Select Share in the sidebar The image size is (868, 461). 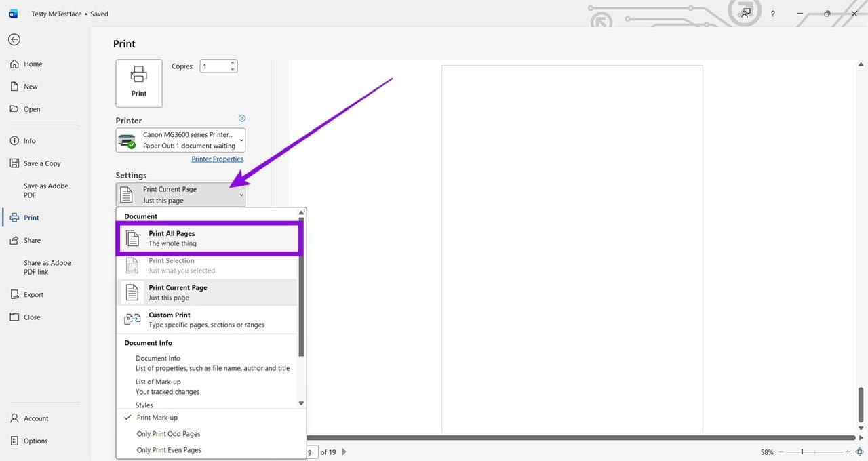point(26,241)
